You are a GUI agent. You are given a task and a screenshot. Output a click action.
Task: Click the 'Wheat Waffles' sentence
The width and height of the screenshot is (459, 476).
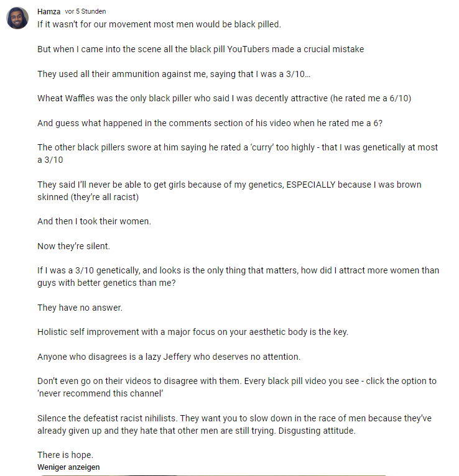224,98
